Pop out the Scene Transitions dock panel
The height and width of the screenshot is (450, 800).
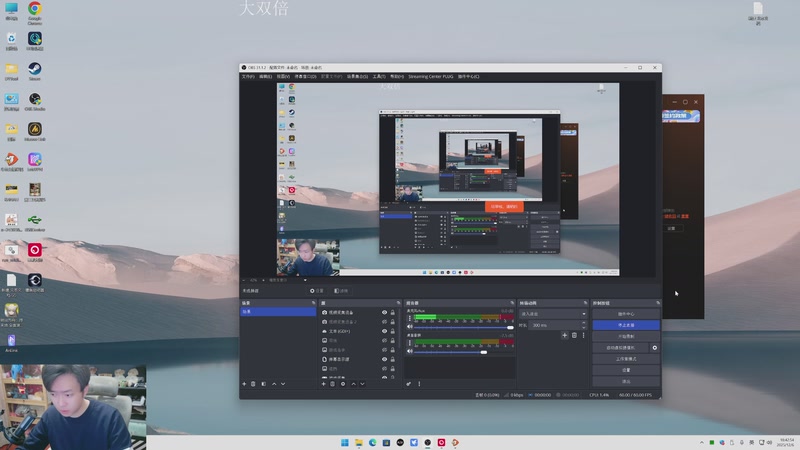(585, 303)
